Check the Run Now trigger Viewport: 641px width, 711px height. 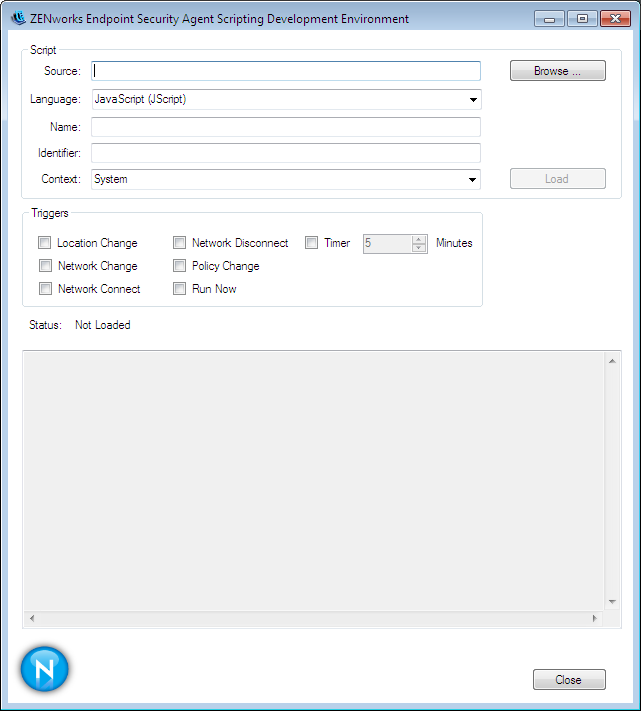click(x=180, y=288)
